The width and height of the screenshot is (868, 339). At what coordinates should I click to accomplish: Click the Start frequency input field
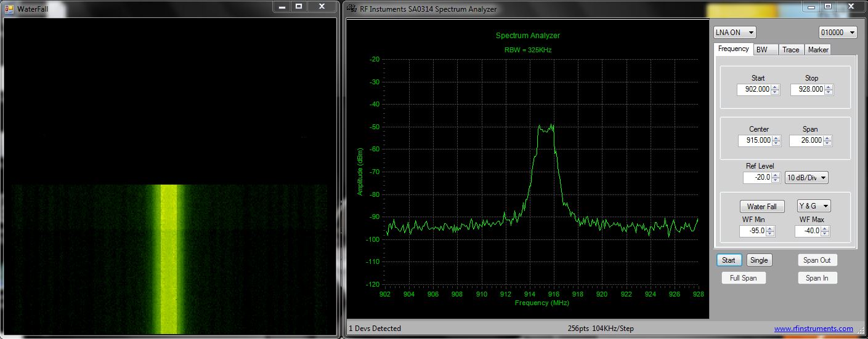click(753, 90)
